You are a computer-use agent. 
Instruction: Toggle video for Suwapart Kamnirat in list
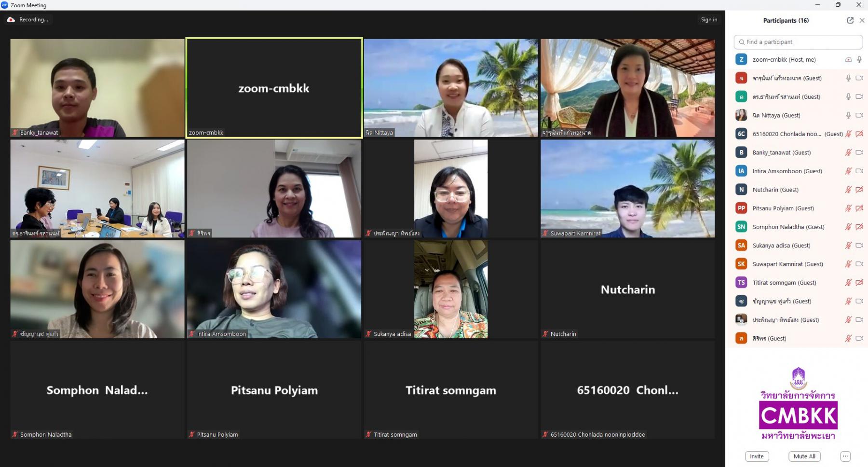(859, 264)
